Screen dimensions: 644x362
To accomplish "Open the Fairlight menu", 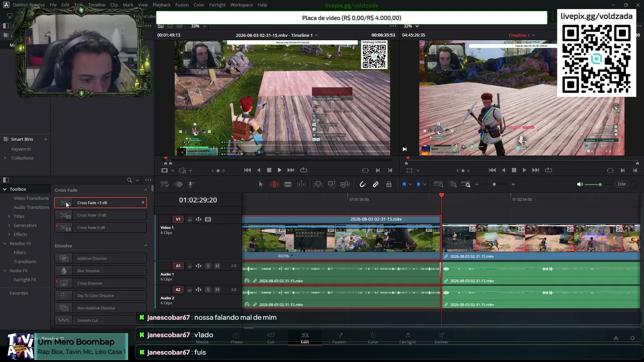I will [x=217, y=5].
